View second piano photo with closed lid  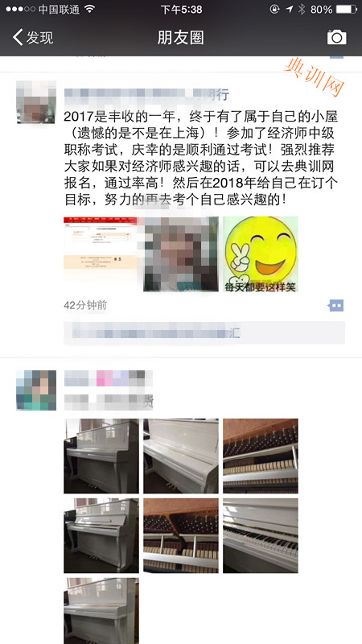click(180, 456)
